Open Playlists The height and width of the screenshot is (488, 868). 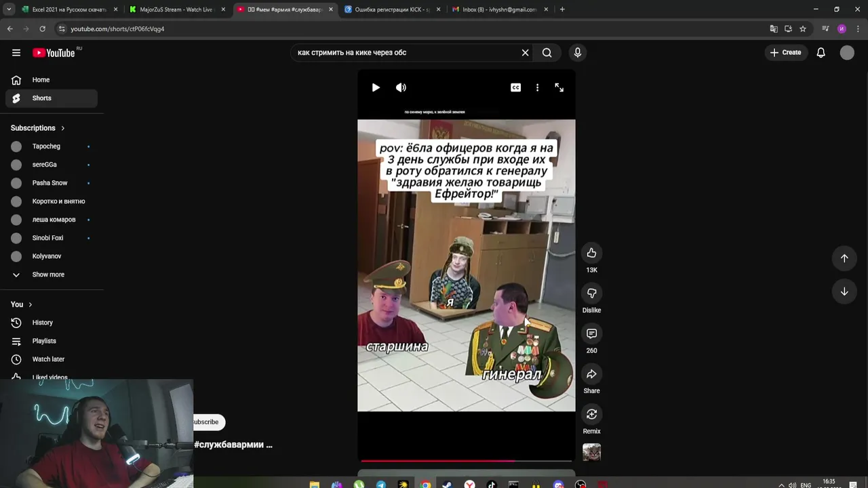(52, 341)
